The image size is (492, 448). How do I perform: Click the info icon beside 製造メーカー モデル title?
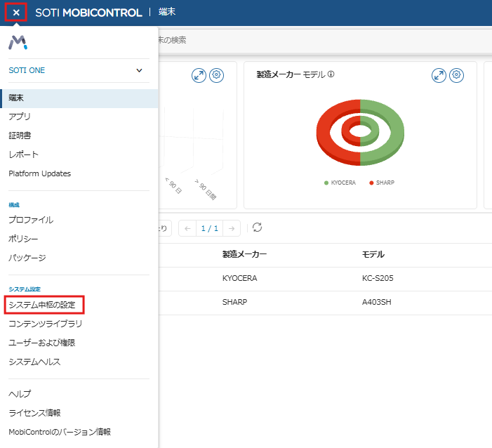coord(331,74)
